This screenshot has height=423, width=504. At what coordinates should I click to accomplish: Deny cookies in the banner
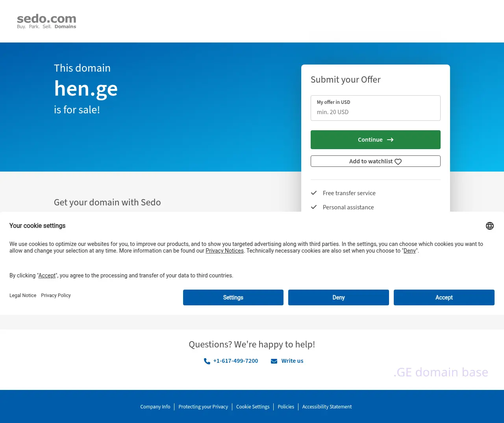coord(338,297)
